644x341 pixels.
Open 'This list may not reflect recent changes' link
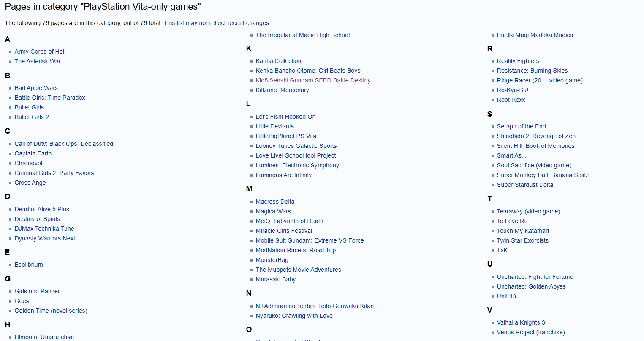tap(216, 23)
